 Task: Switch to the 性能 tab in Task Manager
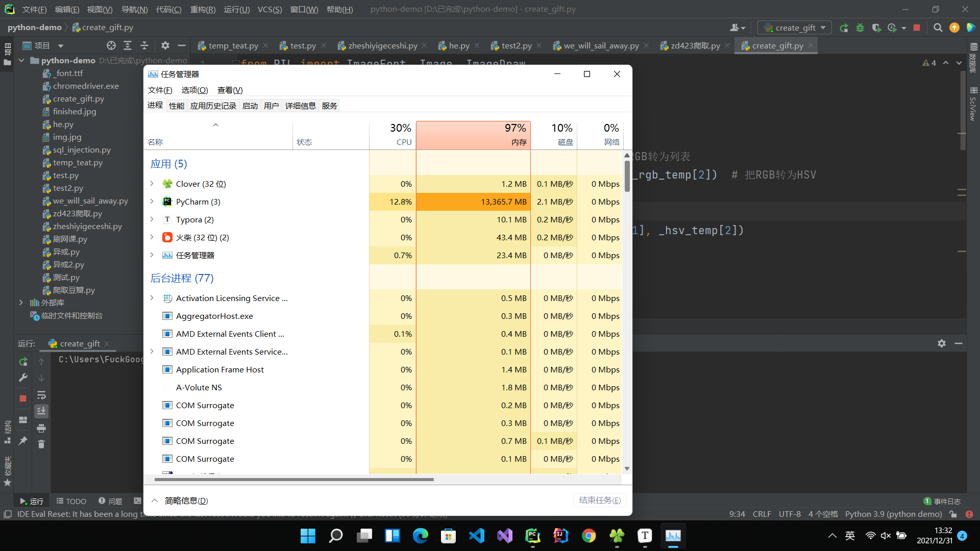[177, 106]
